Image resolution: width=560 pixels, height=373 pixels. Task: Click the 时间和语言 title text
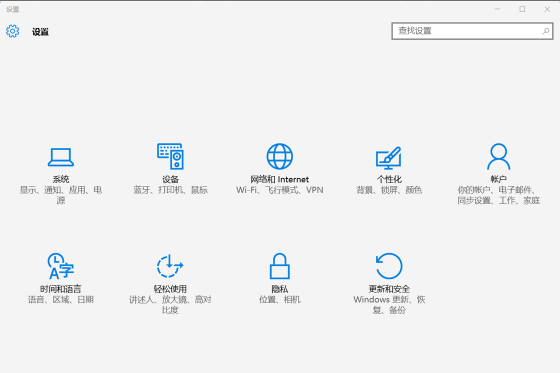point(61,289)
